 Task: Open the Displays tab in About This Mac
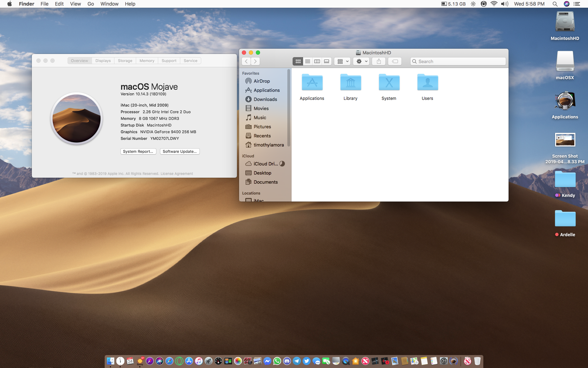(x=103, y=61)
